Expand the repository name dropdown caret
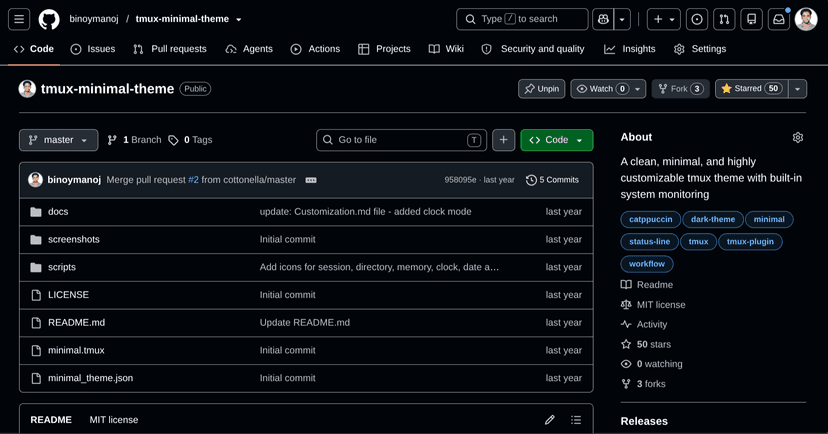828x434 pixels. click(239, 20)
